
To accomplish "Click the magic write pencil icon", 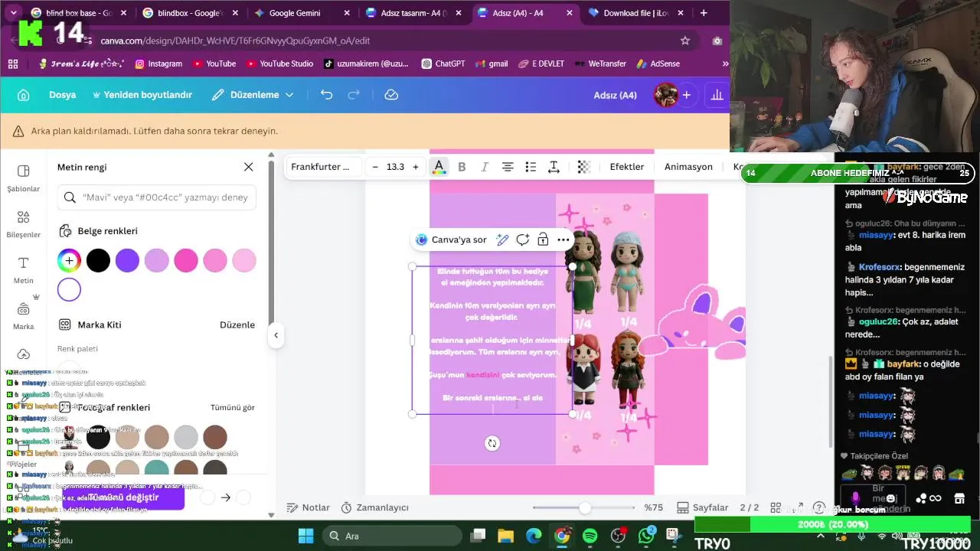I will (502, 240).
